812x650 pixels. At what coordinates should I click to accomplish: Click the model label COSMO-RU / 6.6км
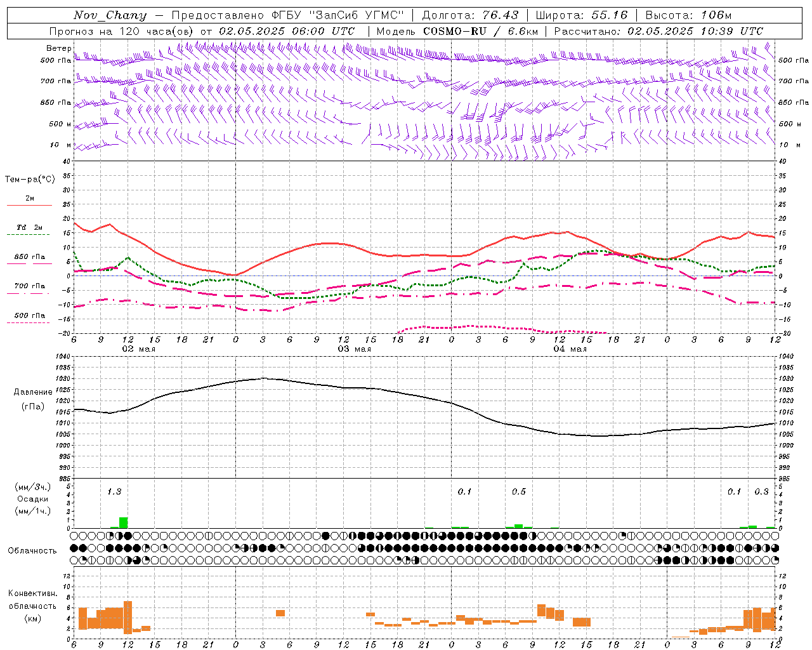[481, 31]
